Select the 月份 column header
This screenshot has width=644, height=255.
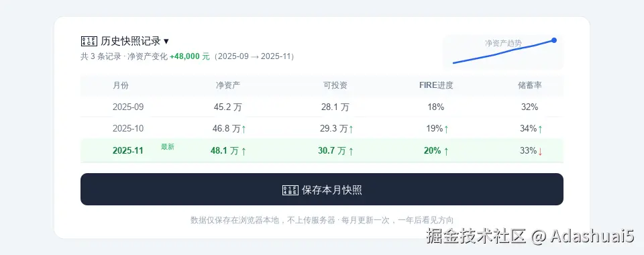coord(120,85)
